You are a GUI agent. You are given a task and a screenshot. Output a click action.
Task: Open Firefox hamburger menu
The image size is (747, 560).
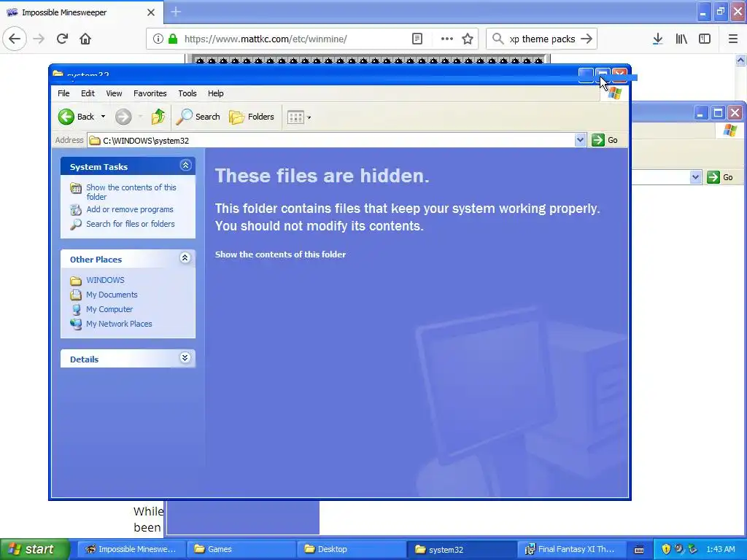click(x=732, y=39)
